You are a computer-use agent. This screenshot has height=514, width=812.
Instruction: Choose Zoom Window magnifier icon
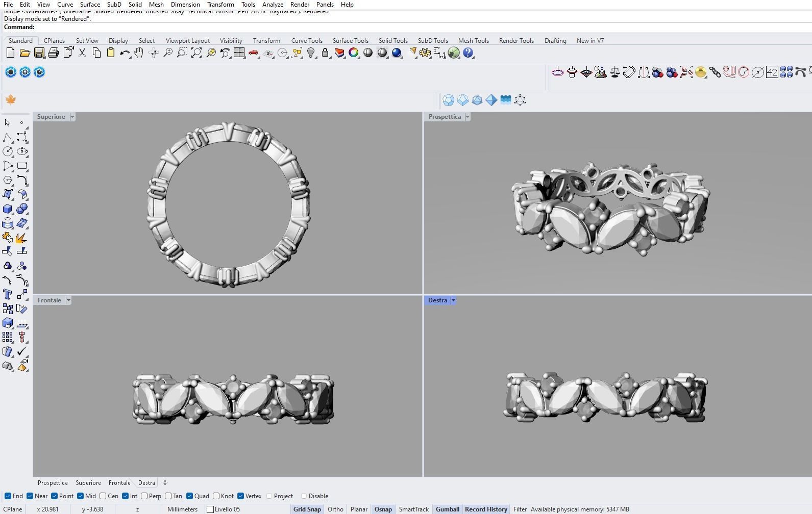click(182, 53)
